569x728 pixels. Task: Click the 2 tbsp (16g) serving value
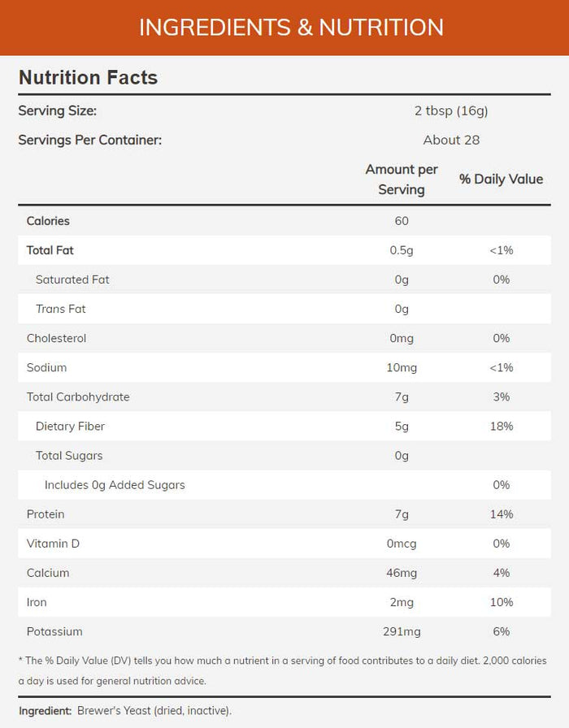pyautogui.click(x=451, y=111)
